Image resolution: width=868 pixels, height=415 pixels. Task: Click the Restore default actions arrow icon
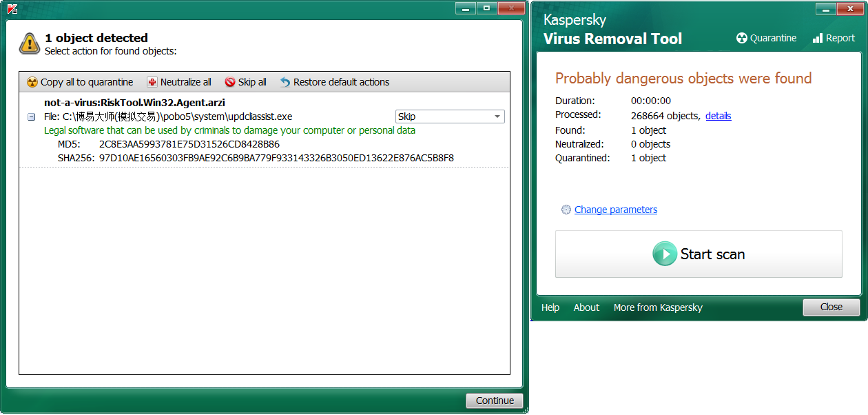coord(285,82)
